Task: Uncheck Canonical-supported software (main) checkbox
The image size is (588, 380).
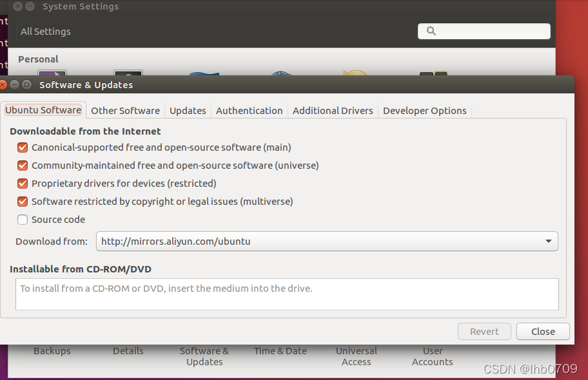Action: (x=23, y=147)
